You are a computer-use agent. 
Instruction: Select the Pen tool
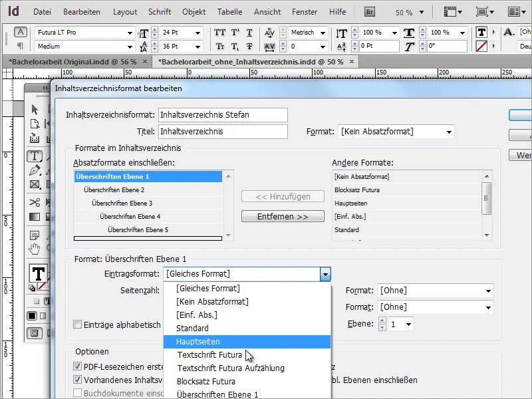pyautogui.click(x=35, y=170)
